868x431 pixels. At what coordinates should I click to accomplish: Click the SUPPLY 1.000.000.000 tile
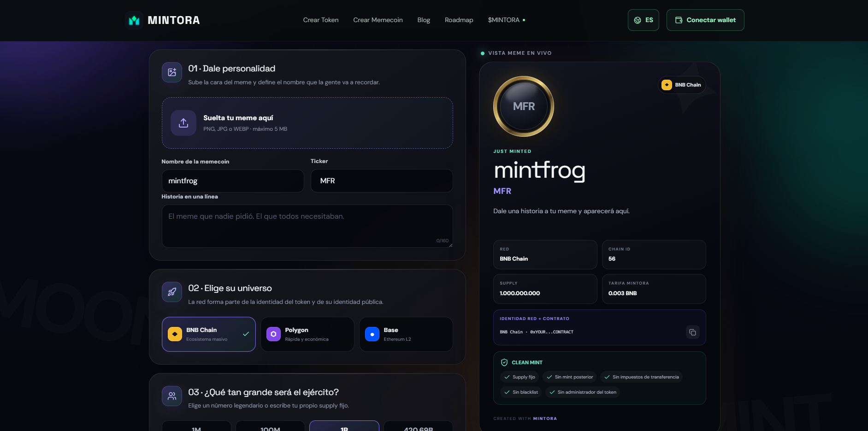click(545, 289)
